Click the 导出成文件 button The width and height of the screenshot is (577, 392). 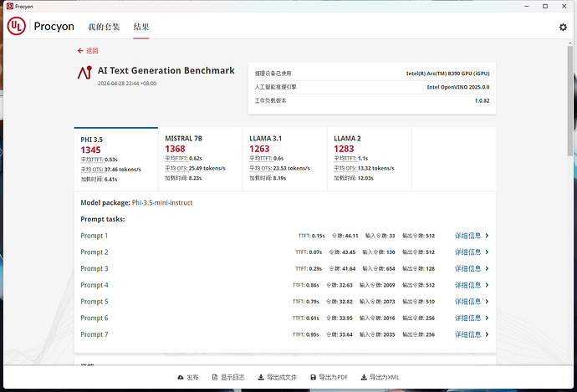click(277, 377)
